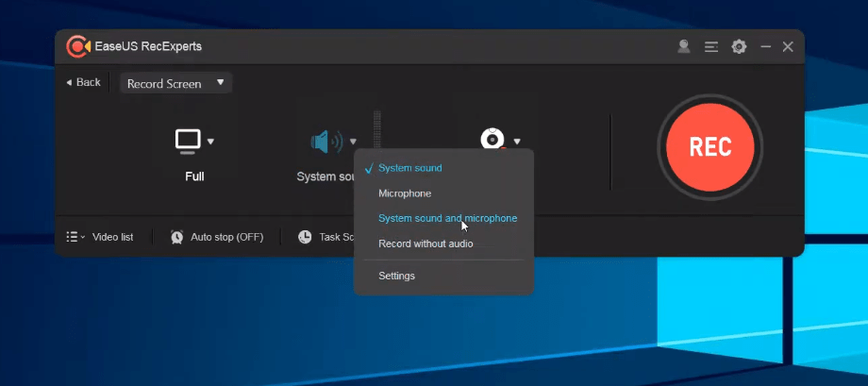Click the Video list icon
868x386 pixels.
[75, 237]
